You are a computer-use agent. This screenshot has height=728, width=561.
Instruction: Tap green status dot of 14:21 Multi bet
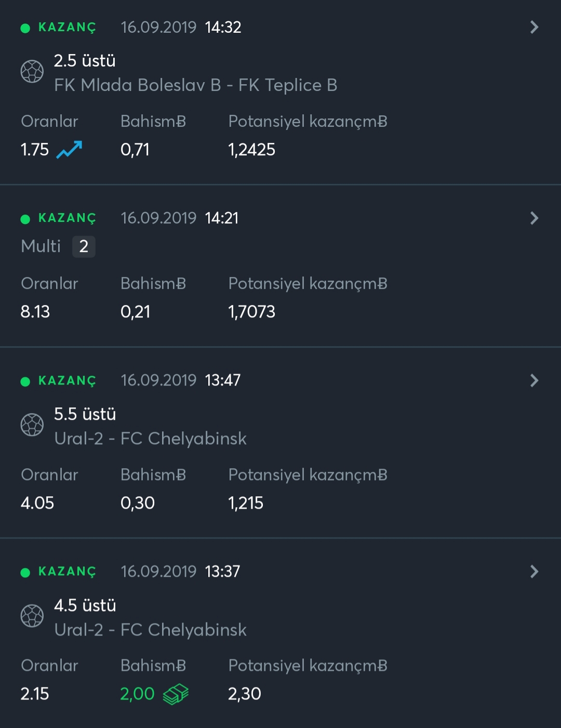coord(25,219)
